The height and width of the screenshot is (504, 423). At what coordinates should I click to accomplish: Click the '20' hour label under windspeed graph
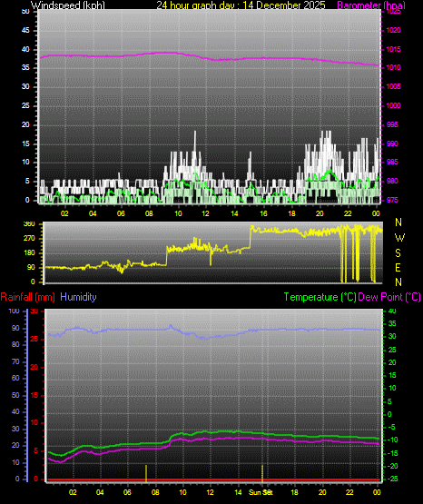pyautogui.click(x=320, y=213)
